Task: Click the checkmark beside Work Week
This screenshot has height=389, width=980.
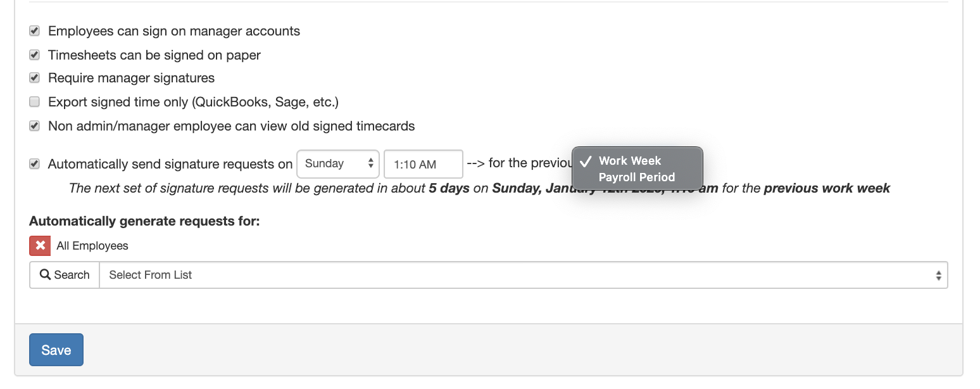Action: (586, 161)
